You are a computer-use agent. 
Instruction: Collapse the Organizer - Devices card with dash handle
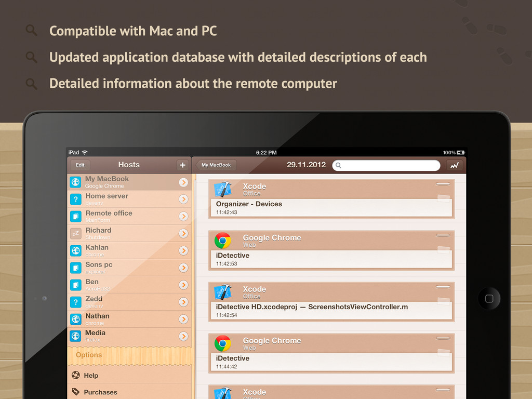click(443, 184)
